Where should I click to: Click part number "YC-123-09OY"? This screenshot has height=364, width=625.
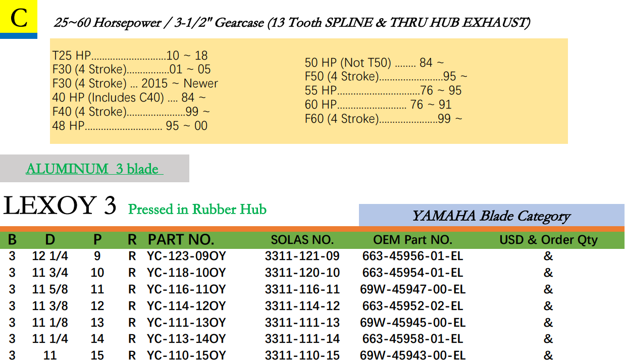pyautogui.click(x=186, y=256)
